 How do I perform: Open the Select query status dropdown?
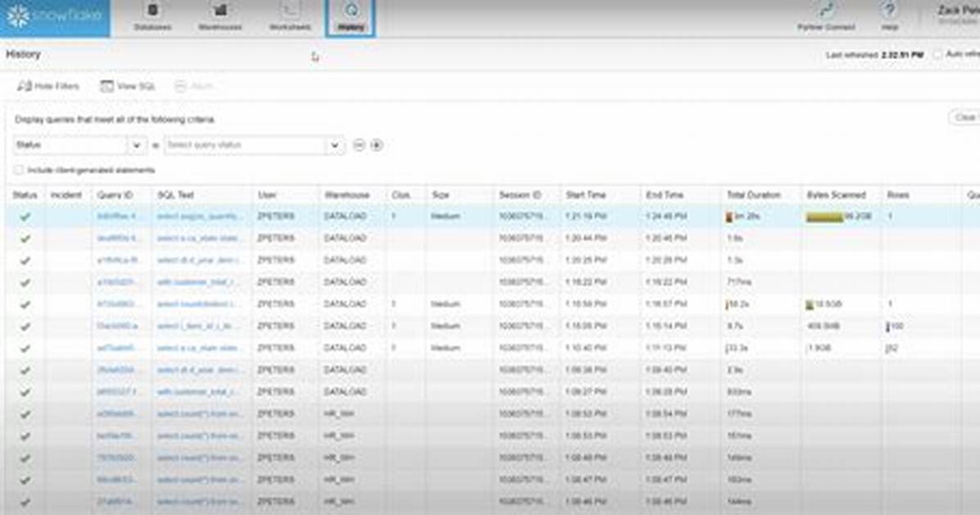click(254, 145)
